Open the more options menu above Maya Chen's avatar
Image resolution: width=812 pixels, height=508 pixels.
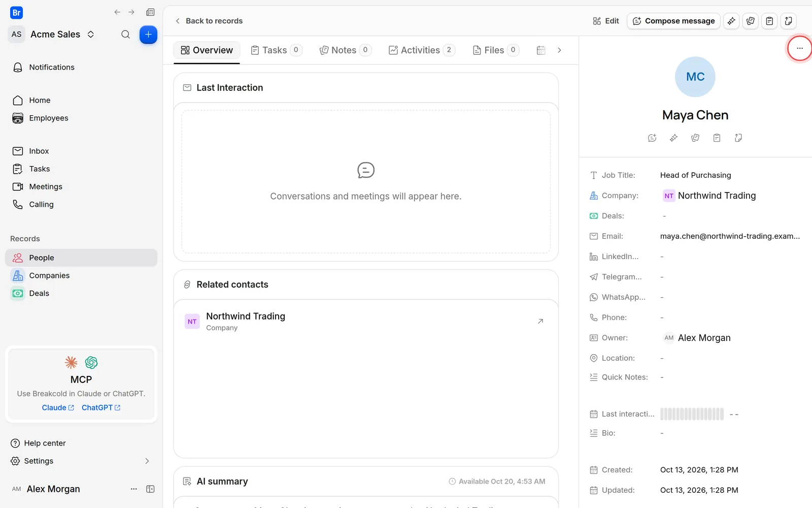click(x=799, y=48)
